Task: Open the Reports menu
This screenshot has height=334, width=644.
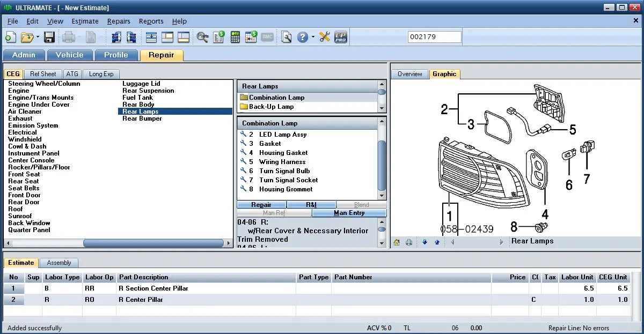Action: click(x=151, y=21)
